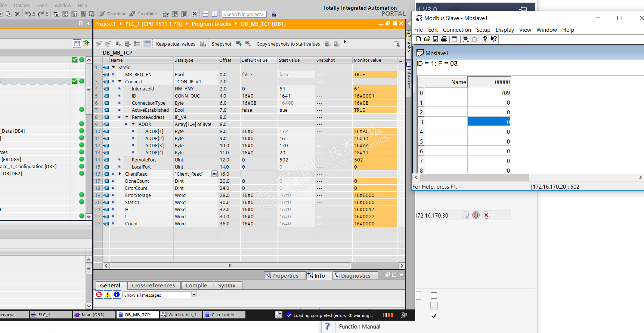Click the Snapshot button
The height and width of the screenshot is (333, 644).
[222, 44]
